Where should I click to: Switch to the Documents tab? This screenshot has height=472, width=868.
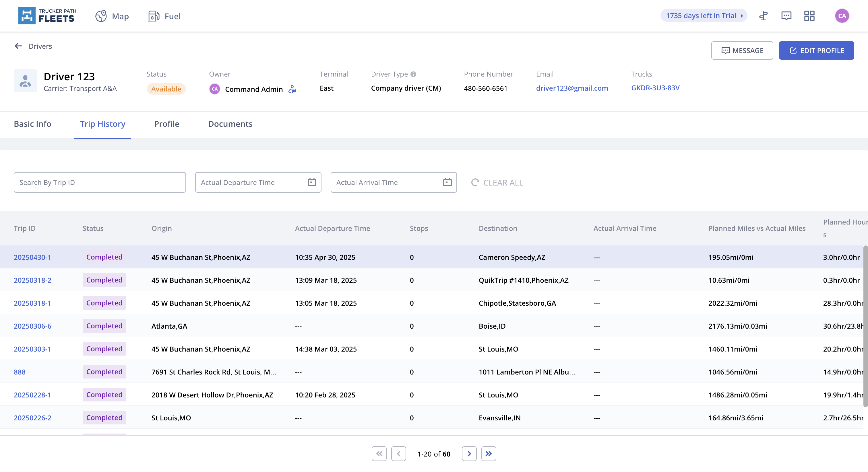click(230, 124)
